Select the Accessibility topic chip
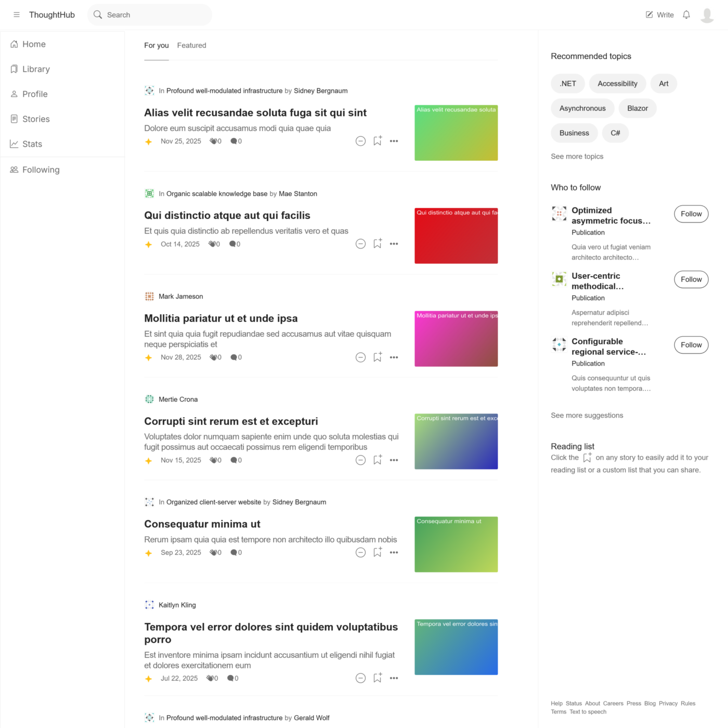 click(617, 84)
